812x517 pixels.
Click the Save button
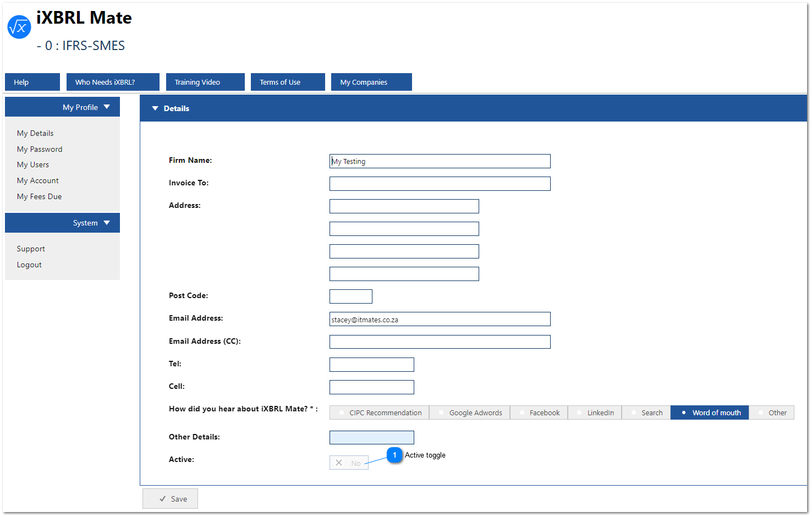[x=170, y=499]
